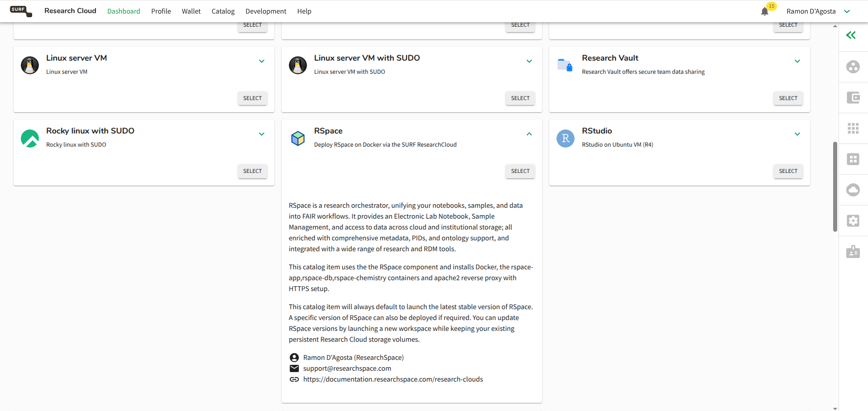Click the 'Ramon D'Agosta (ResearchSpace)' contact text
This screenshot has width=868, height=411.
point(354,358)
